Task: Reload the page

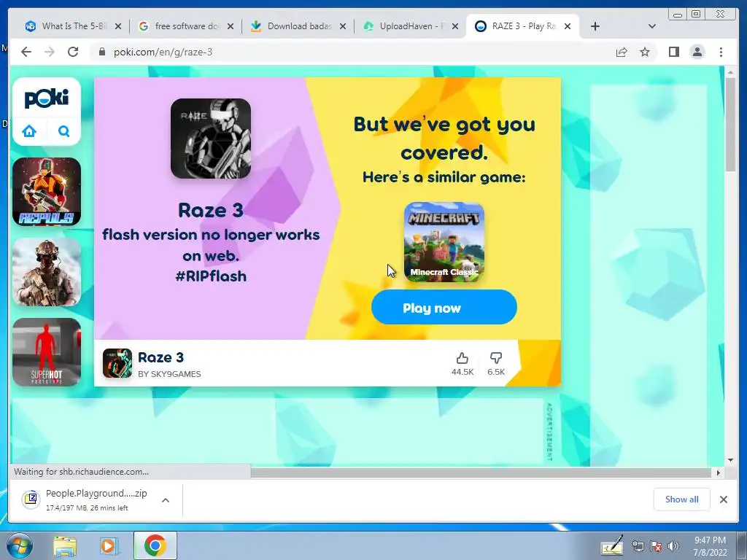Action: pos(73,52)
